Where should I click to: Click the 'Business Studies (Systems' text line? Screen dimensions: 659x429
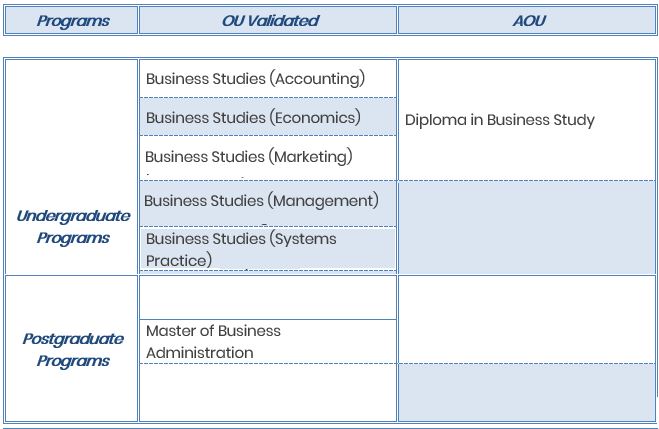241,239
